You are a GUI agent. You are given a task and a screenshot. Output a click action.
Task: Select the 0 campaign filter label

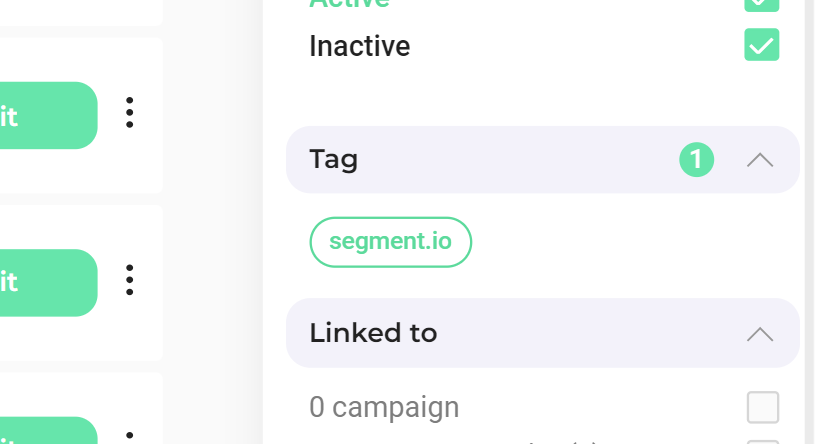pyautogui.click(x=384, y=407)
